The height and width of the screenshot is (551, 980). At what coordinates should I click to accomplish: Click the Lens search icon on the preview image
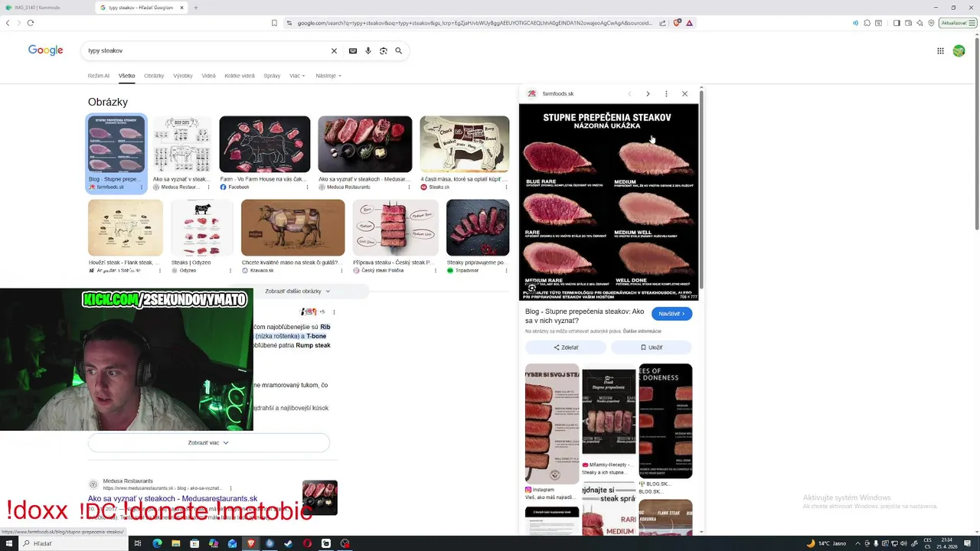(532, 288)
